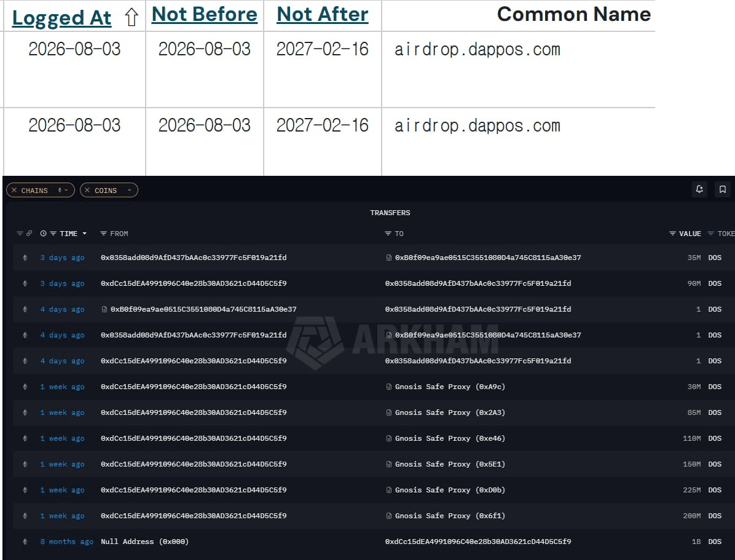Screen dimensions: 735x560
Task: Click the 1B value on Null Address row
Action: [696, 541]
